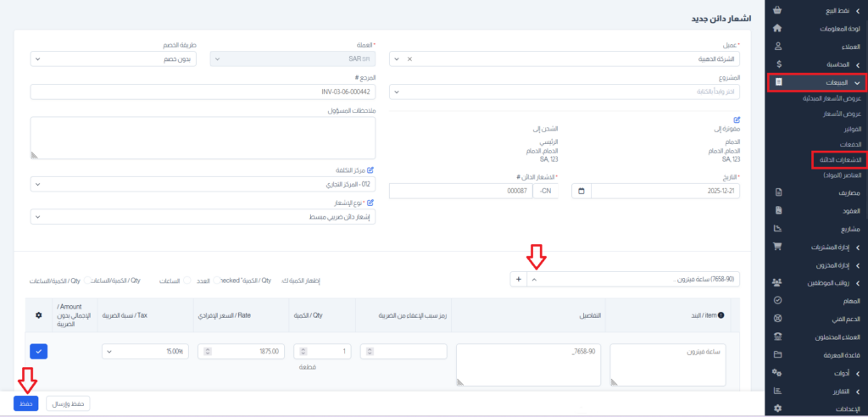Open table settings gear in items header
Image resolution: width=868 pixels, height=417 pixels.
pyautogui.click(x=37, y=315)
